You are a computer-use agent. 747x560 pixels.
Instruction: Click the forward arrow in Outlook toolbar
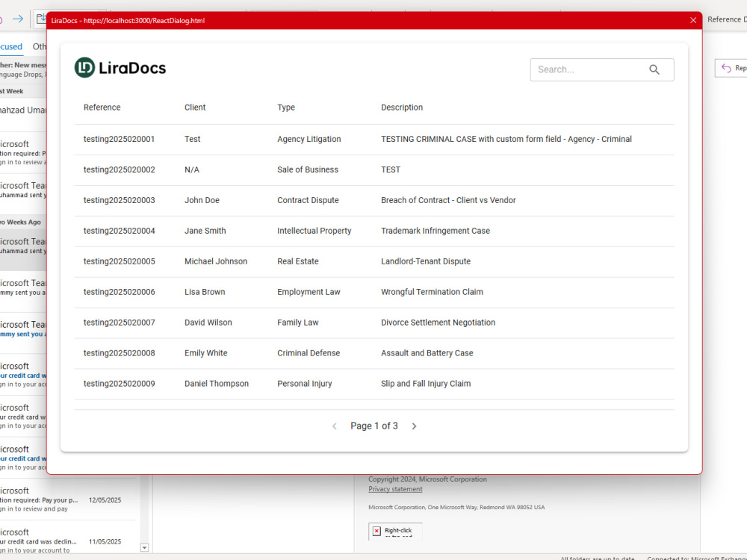click(18, 19)
